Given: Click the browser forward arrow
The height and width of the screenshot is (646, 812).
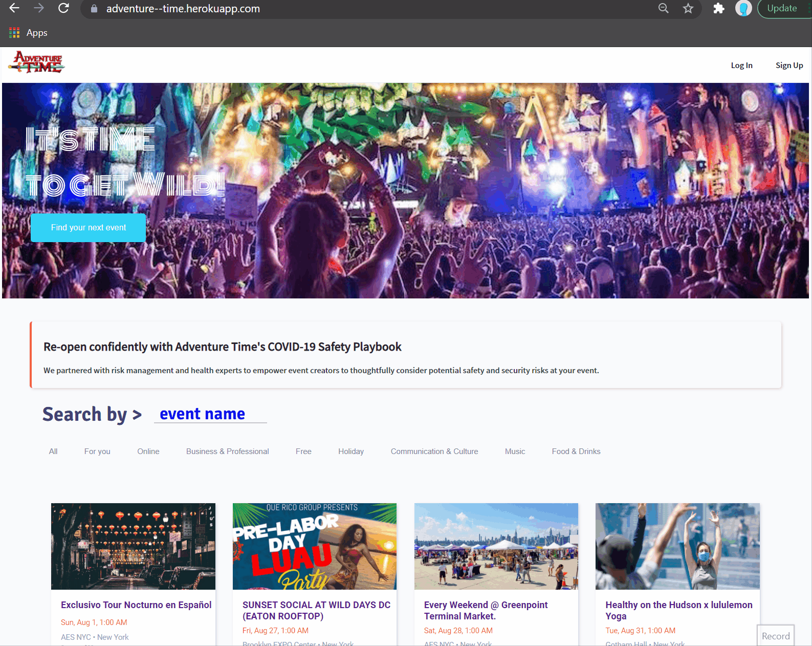Looking at the screenshot, I should [x=39, y=8].
